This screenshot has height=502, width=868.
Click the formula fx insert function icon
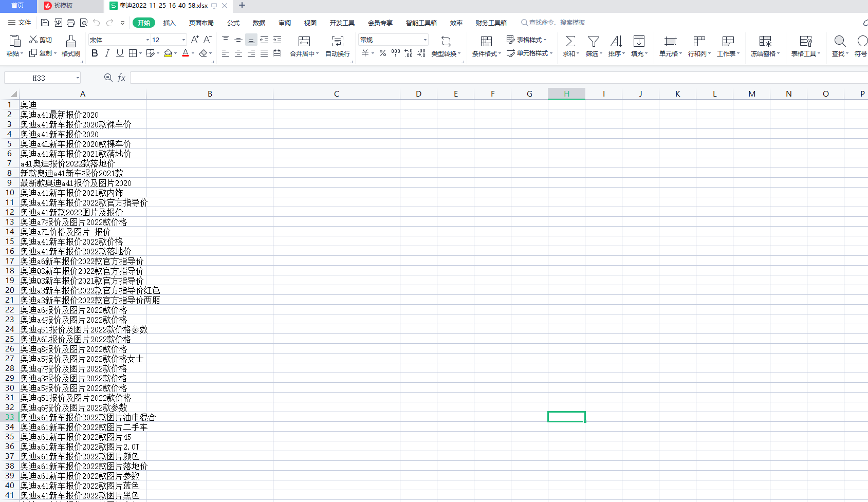point(122,78)
